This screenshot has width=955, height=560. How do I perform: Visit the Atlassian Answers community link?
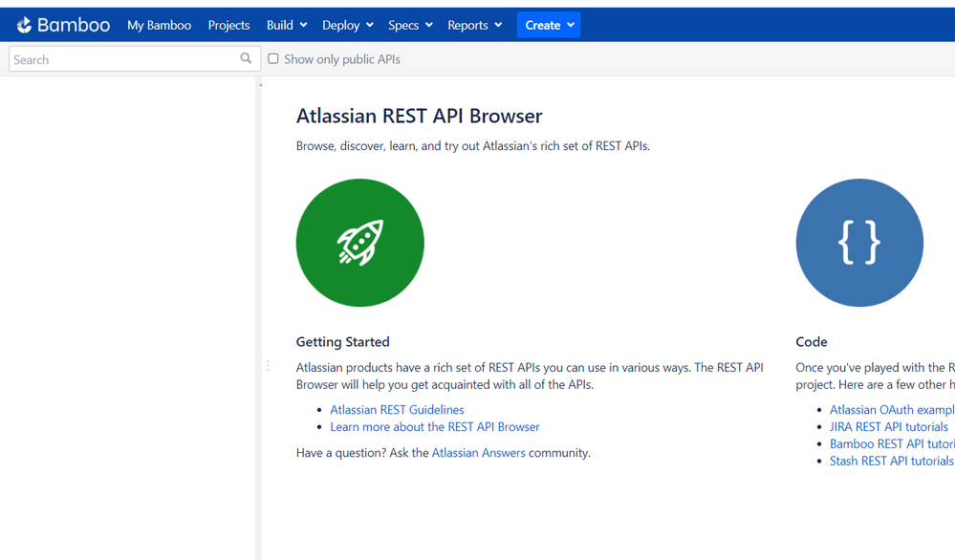478,453
